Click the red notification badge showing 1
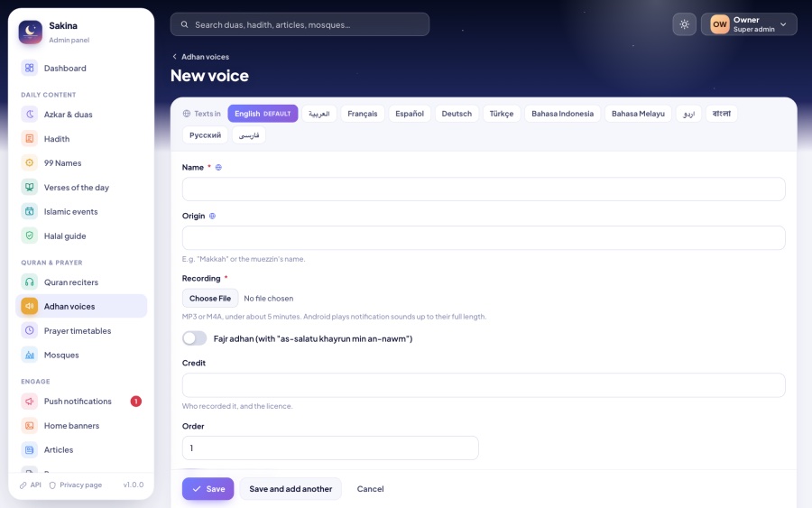 pyautogui.click(x=135, y=401)
